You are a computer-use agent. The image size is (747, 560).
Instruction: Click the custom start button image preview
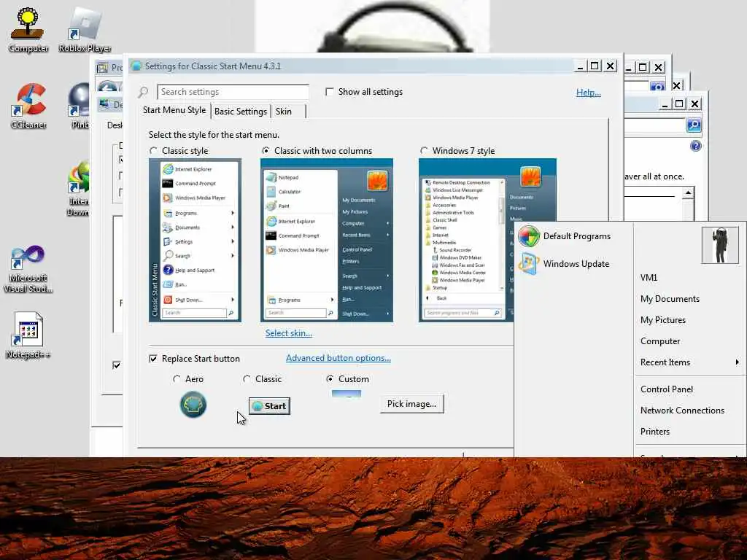(x=347, y=394)
